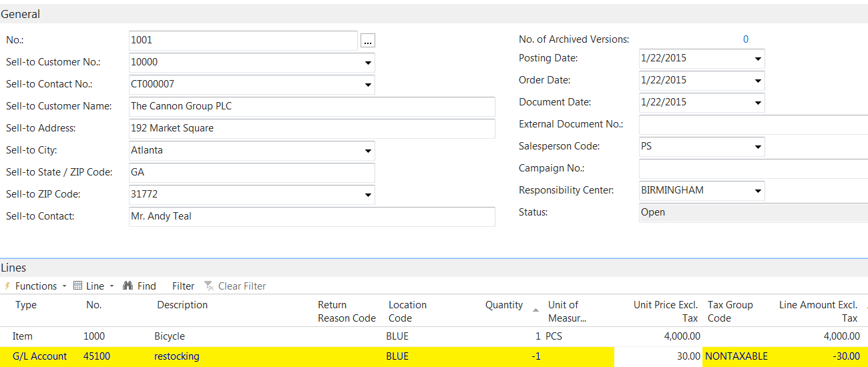Open the Responsibility Center dropdown
The width and height of the screenshot is (868, 367).
point(758,191)
